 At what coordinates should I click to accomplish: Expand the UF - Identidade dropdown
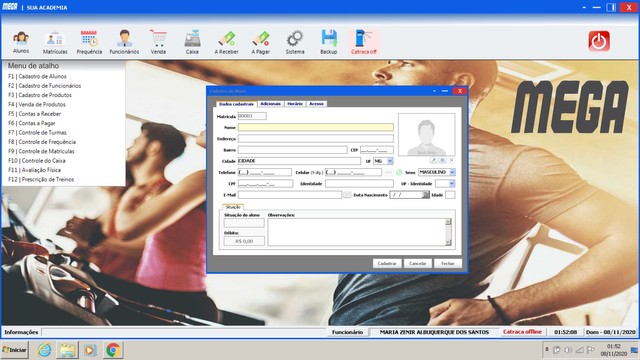451,184
